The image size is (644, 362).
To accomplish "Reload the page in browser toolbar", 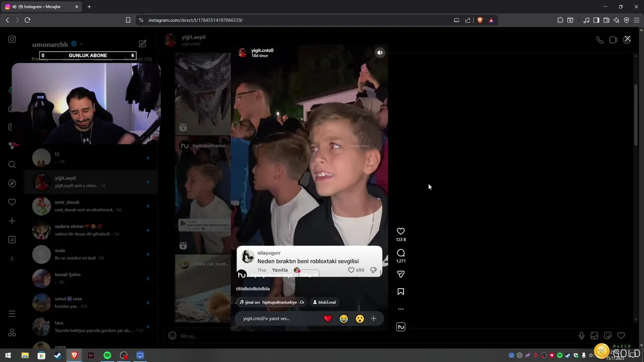I will (27, 20).
